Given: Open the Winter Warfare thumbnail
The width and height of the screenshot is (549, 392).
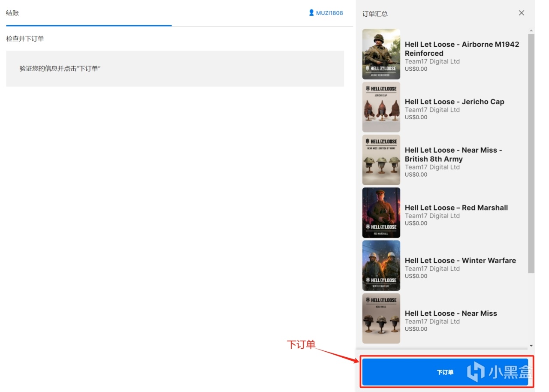Looking at the screenshot, I should pos(381,265).
